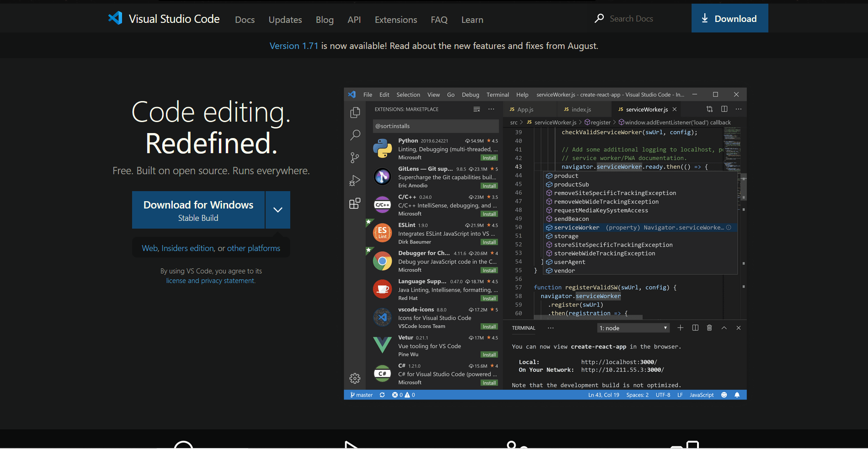
Task: Click 'Ln 43, Col 19' in status bar
Action: [603, 395]
